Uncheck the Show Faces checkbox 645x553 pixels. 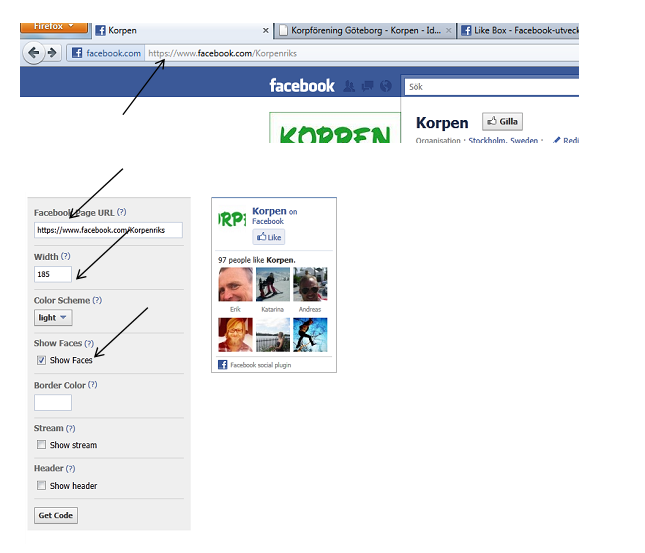pos(41,360)
